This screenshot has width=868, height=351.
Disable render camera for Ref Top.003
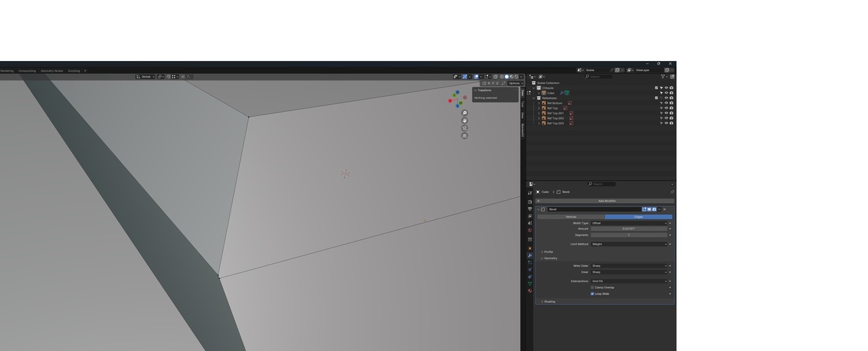[x=671, y=123]
